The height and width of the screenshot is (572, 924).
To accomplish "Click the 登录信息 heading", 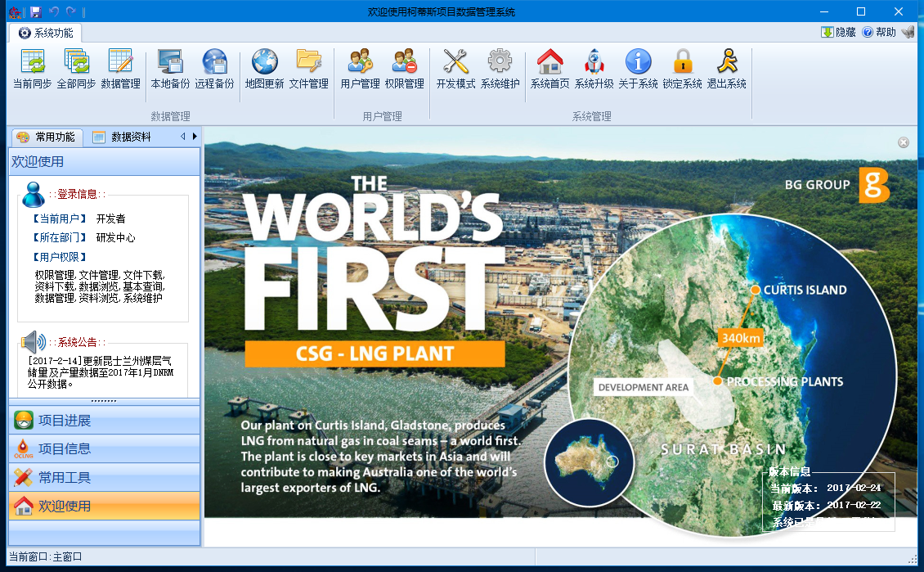I will coord(77,194).
